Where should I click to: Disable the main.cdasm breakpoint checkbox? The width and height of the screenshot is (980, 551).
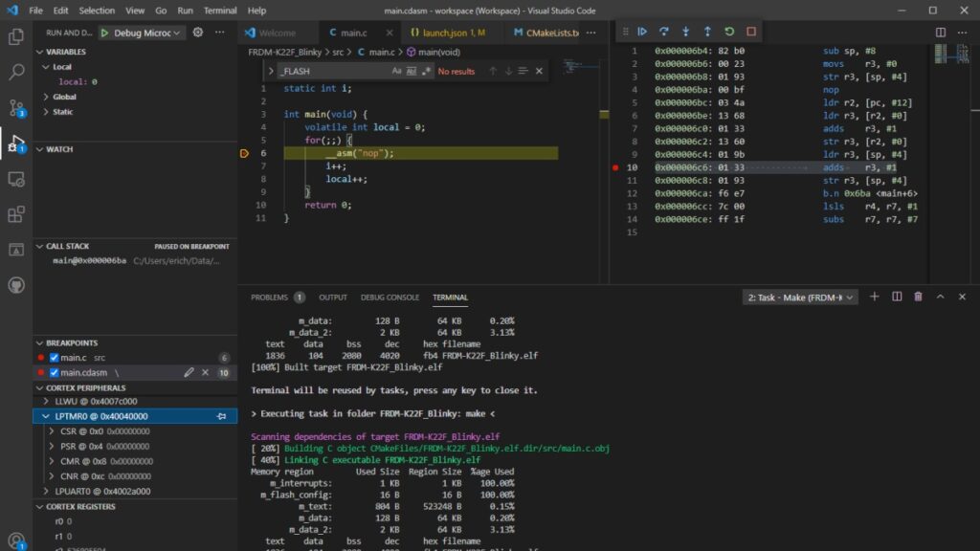pyautogui.click(x=55, y=372)
